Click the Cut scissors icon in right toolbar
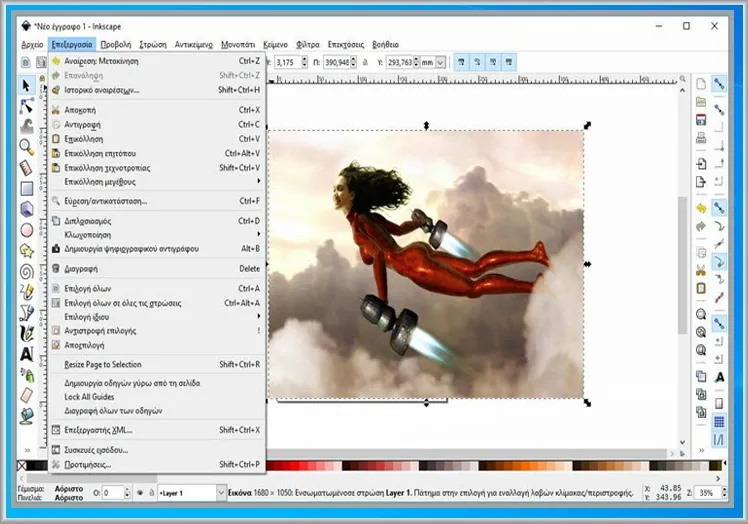 point(701,271)
